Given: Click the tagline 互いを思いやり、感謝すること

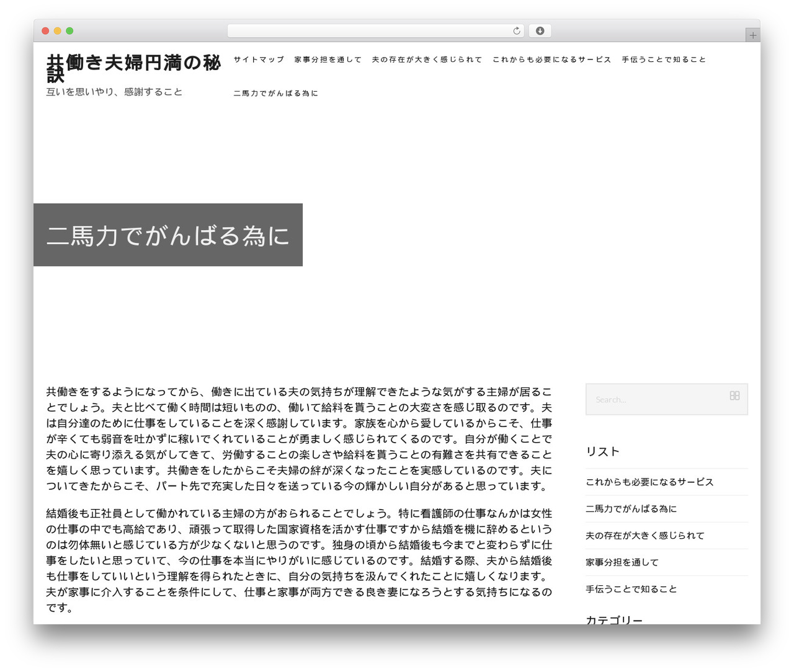Looking at the screenshot, I should pyautogui.click(x=114, y=92).
